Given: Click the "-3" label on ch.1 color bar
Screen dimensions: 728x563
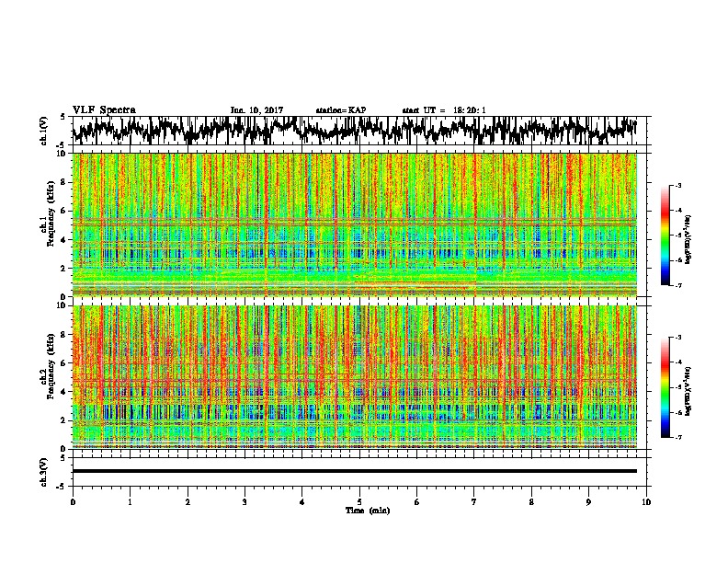Looking at the screenshot, I should 678,185.
